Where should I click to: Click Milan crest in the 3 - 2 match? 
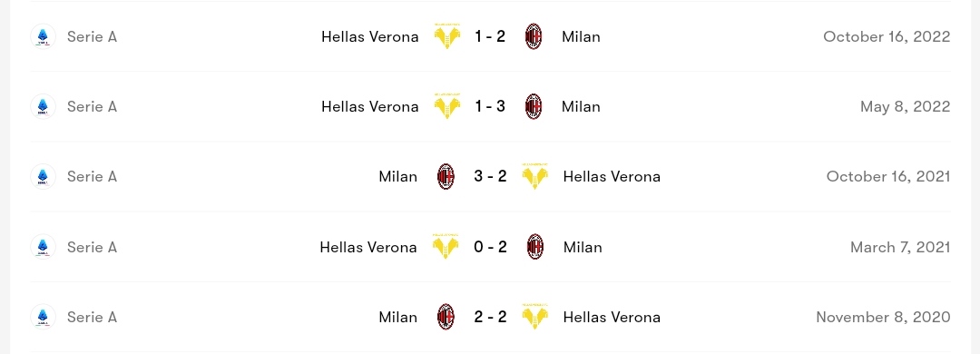(x=446, y=176)
